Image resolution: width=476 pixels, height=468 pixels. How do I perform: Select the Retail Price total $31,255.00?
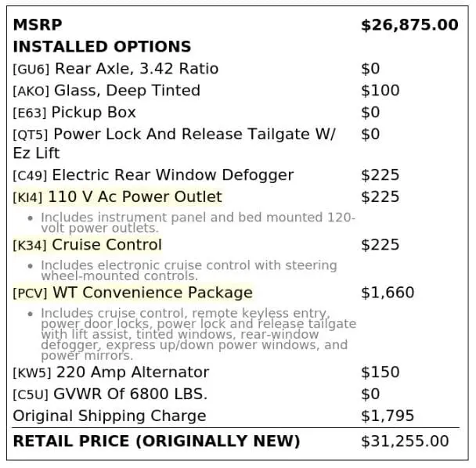405,441
